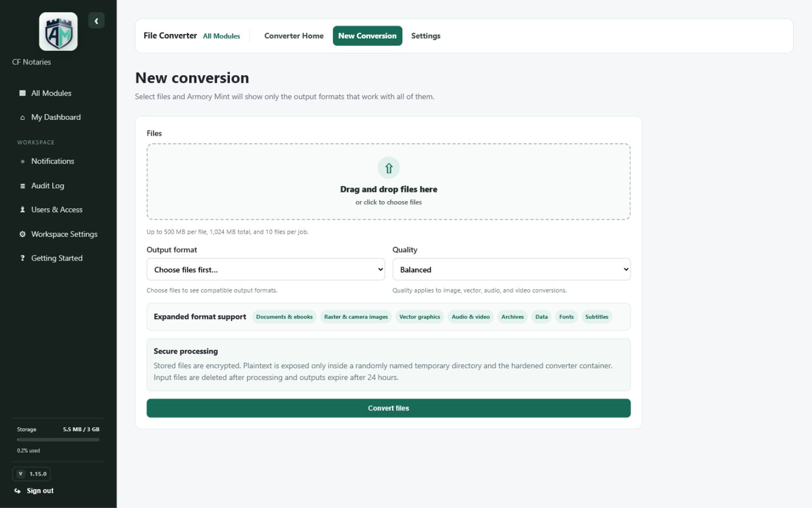Image resolution: width=812 pixels, height=508 pixels.
Task: Click the File Converter module title
Action: pyautogui.click(x=170, y=36)
